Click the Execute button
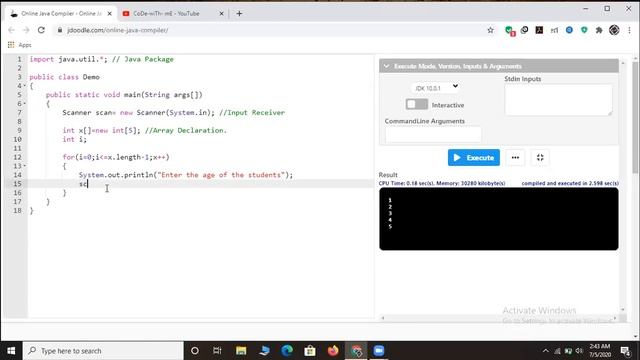Image resolution: width=640 pixels, height=360 pixels. coord(473,158)
